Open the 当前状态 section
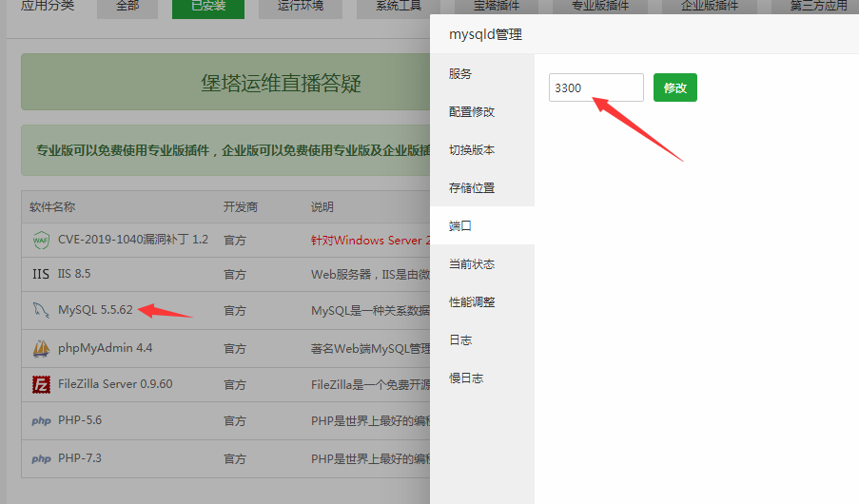This screenshot has width=859, height=504. tap(482, 264)
